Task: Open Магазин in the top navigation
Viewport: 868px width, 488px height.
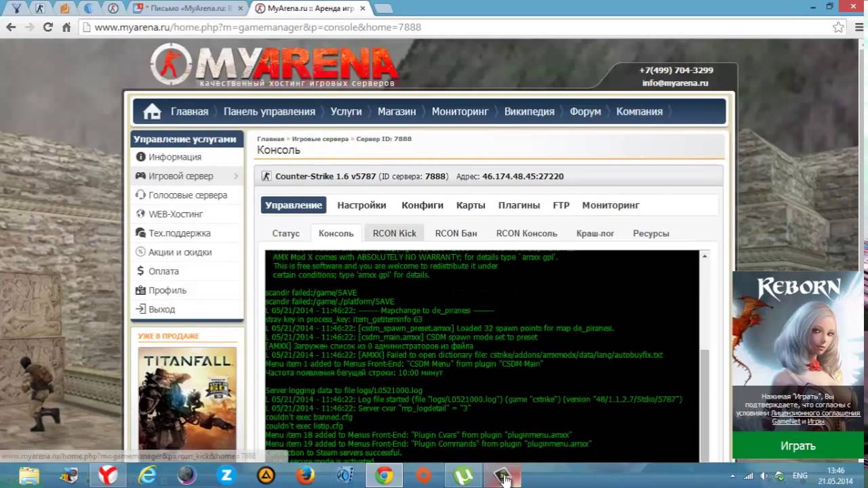Action: coord(397,112)
